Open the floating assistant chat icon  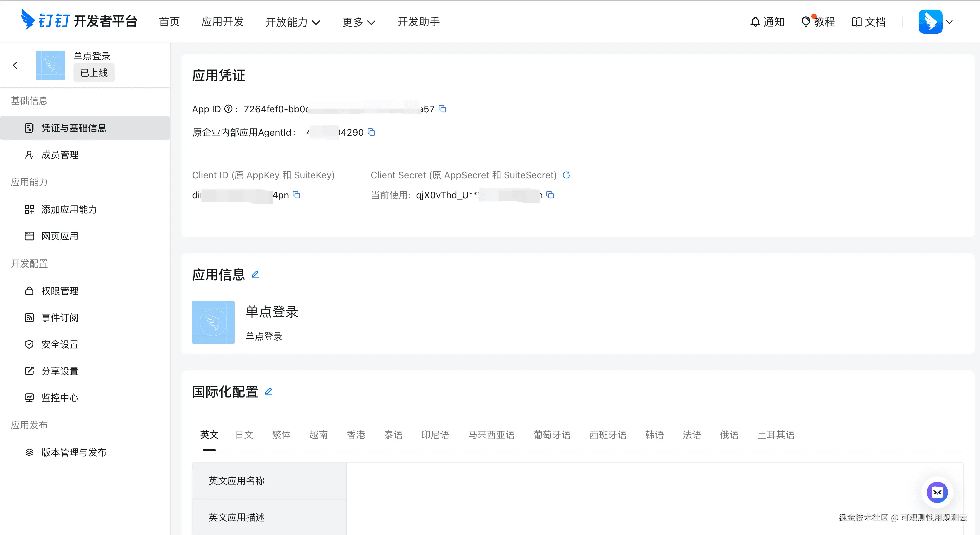click(937, 492)
